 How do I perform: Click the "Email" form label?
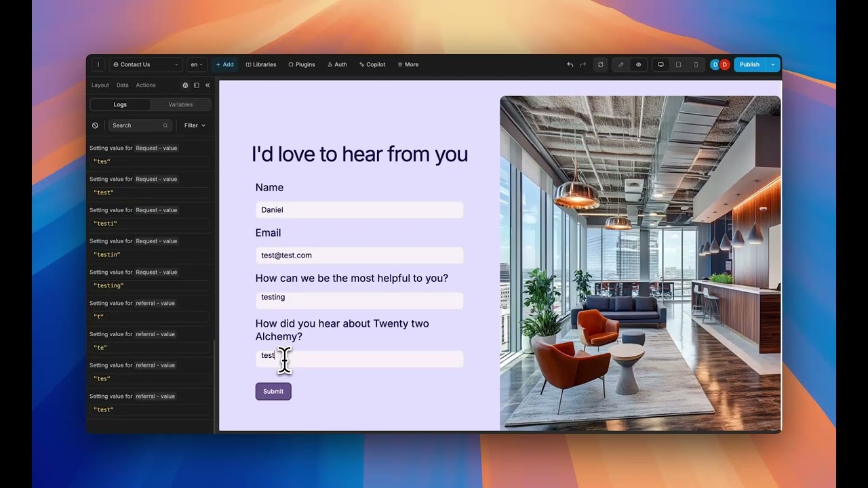tap(268, 233)
